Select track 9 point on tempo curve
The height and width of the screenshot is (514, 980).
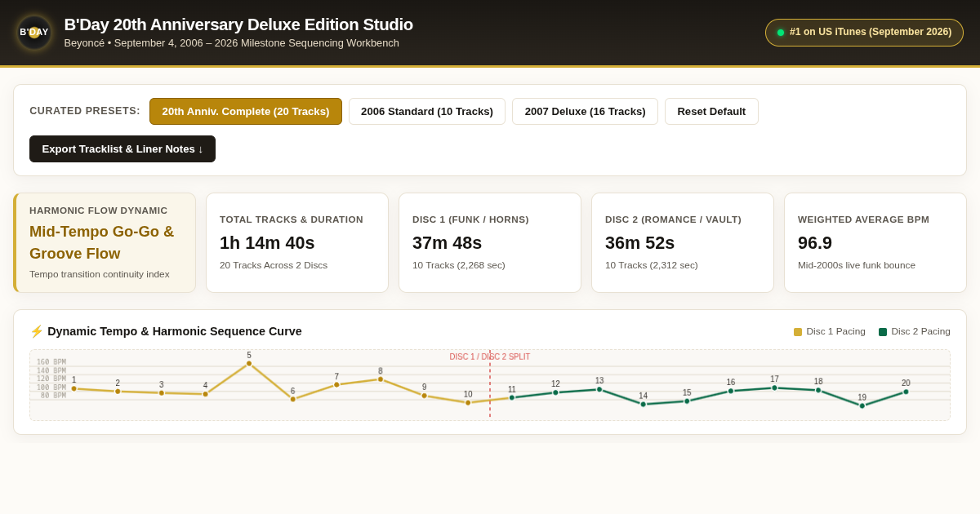(x=425, y=396)
